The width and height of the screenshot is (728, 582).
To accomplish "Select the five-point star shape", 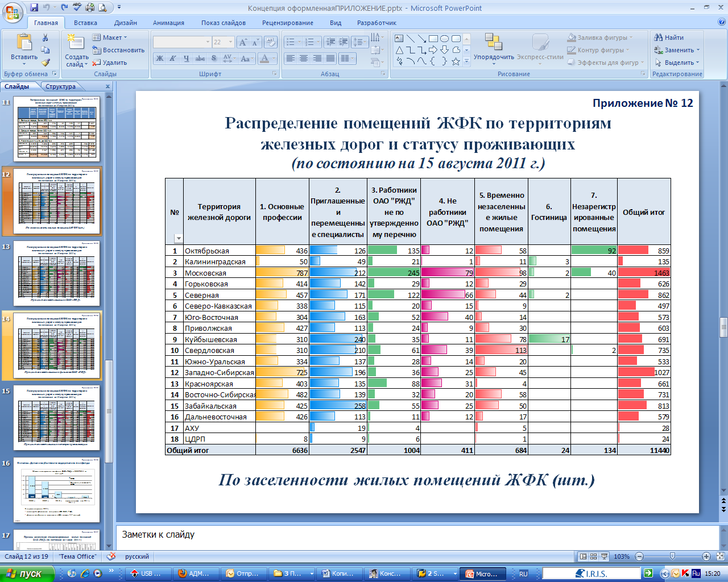I will 456,61.
